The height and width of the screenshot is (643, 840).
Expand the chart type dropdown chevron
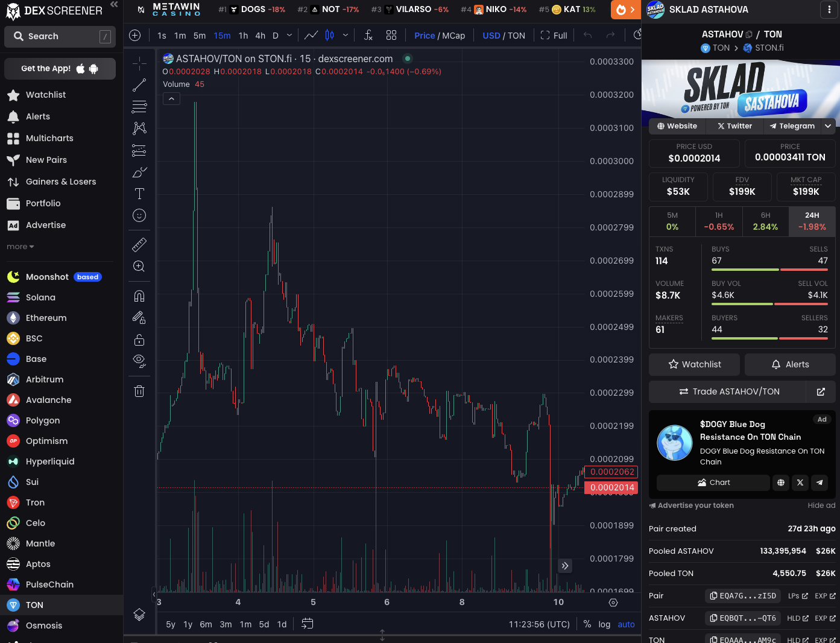(x=346, y=36)
